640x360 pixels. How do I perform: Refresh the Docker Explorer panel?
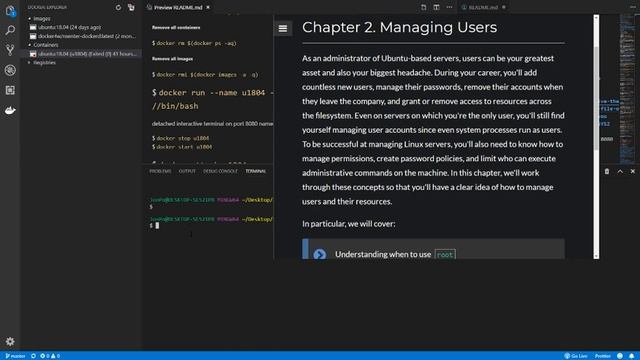(x=118, y=7)
